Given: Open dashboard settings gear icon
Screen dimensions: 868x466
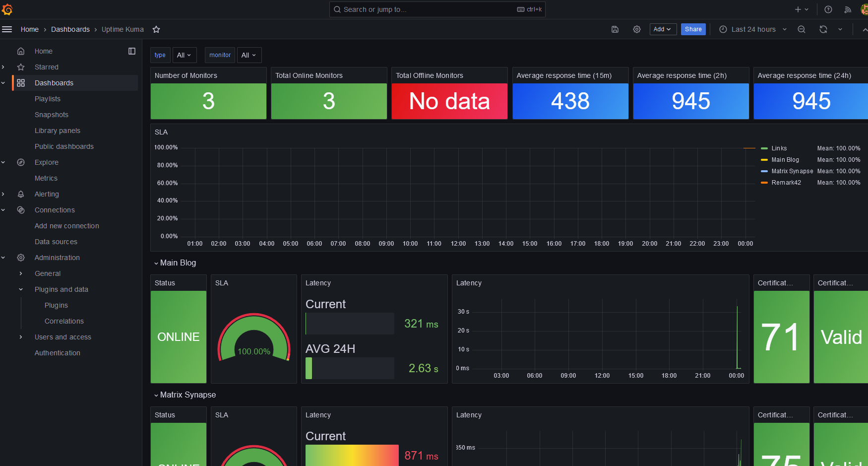Looking at the screenshot, I should (637, 29).
